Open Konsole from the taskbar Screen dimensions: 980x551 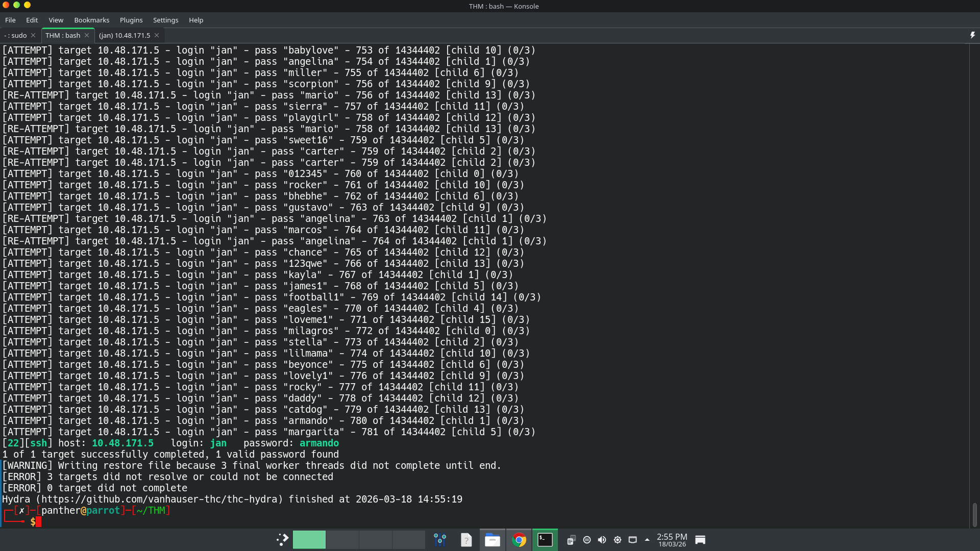[x=545, y=539]
